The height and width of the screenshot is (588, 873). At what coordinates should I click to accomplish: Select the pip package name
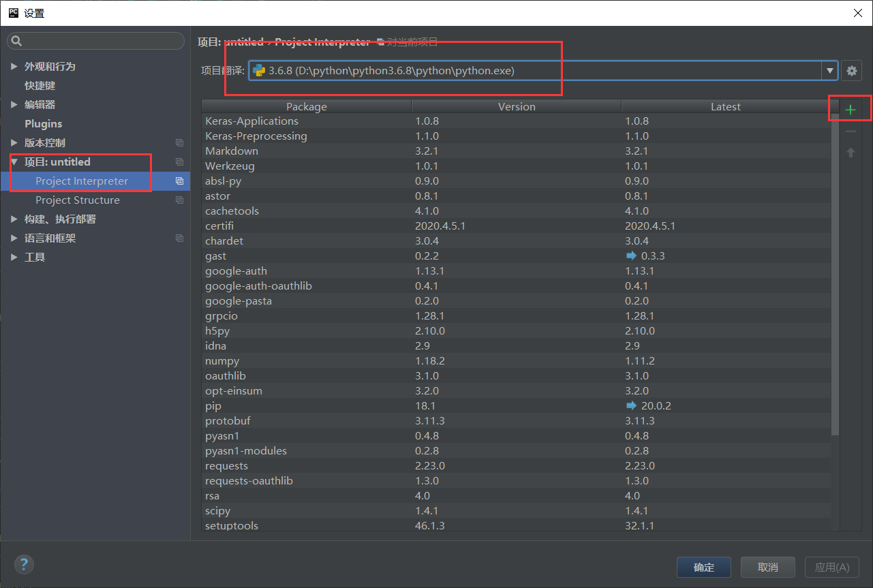[213, 406]
